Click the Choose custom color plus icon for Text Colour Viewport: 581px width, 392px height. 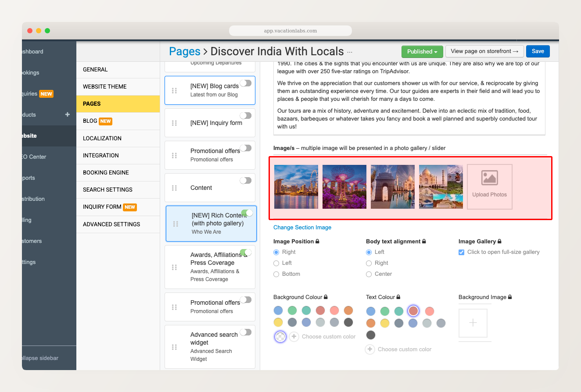click(x=369, y=349)
